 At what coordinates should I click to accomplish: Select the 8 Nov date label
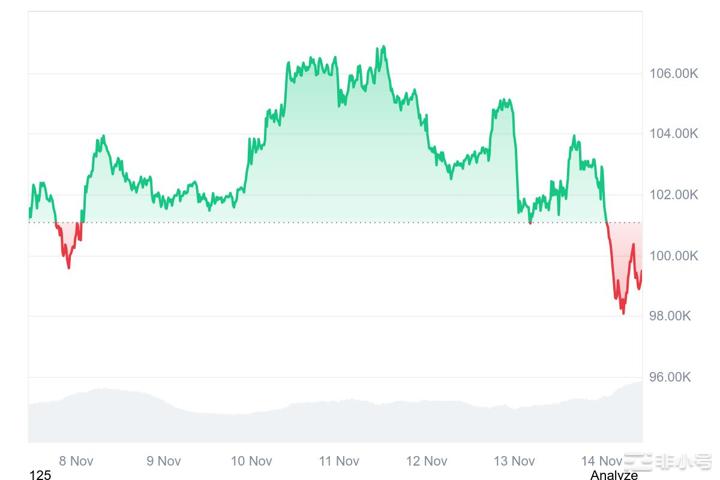point(76,460)
